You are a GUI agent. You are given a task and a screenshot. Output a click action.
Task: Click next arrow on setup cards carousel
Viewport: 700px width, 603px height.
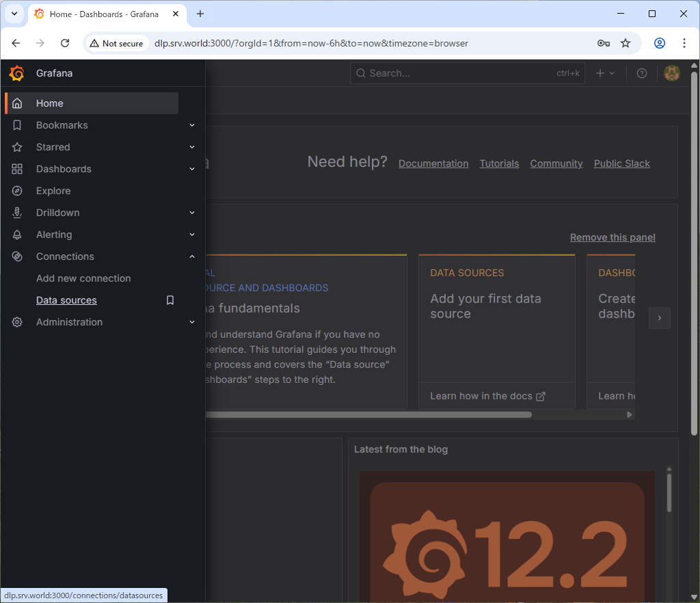(659, 318)
